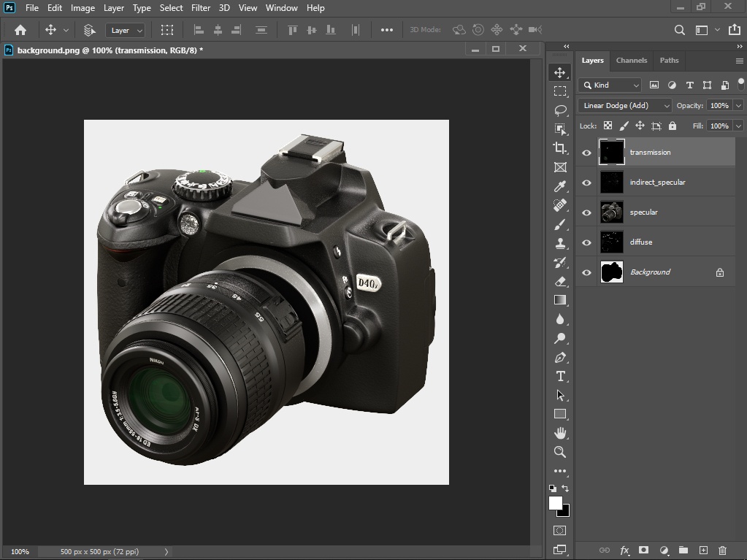This screenshot has height=560, width=747.
Task: Select the Horizontal Type tool
Action: [x=560, y=376]
